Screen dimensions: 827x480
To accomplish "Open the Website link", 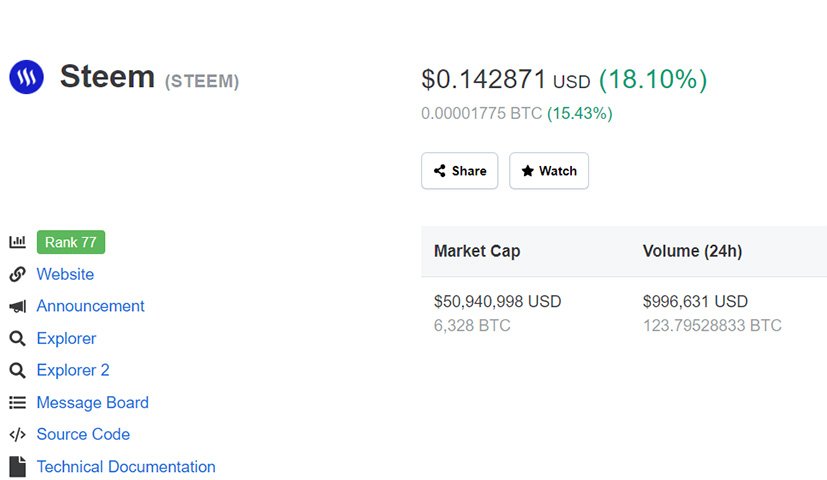I will click(x=65, y=274).
